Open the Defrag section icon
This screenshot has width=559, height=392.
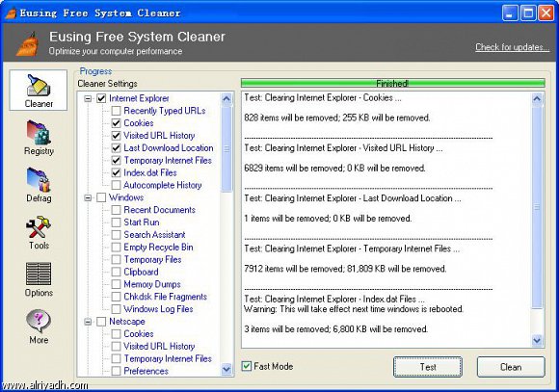tap(39, 185)
